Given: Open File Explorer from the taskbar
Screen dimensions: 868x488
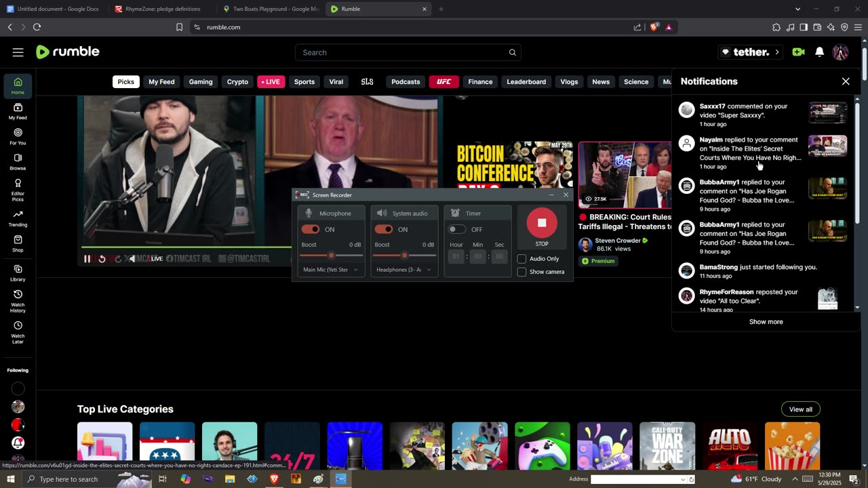Looking at the screenshot, I should tap(230, 479).
